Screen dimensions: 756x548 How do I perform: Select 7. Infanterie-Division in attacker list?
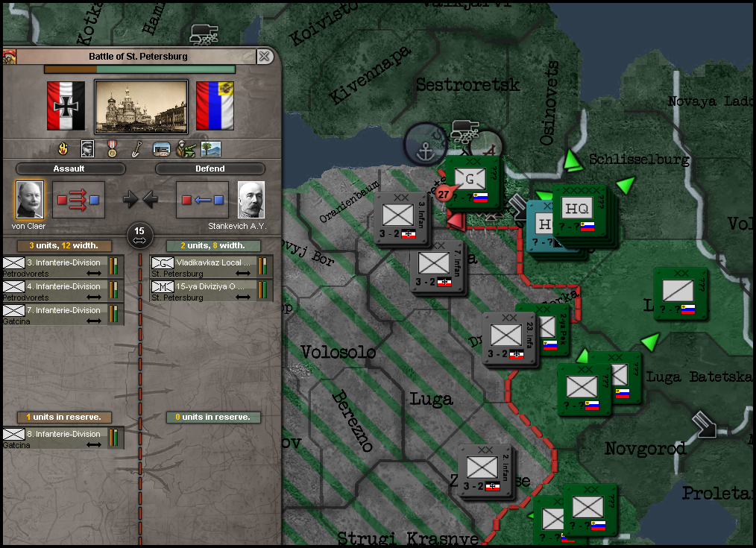coord(63,315)
